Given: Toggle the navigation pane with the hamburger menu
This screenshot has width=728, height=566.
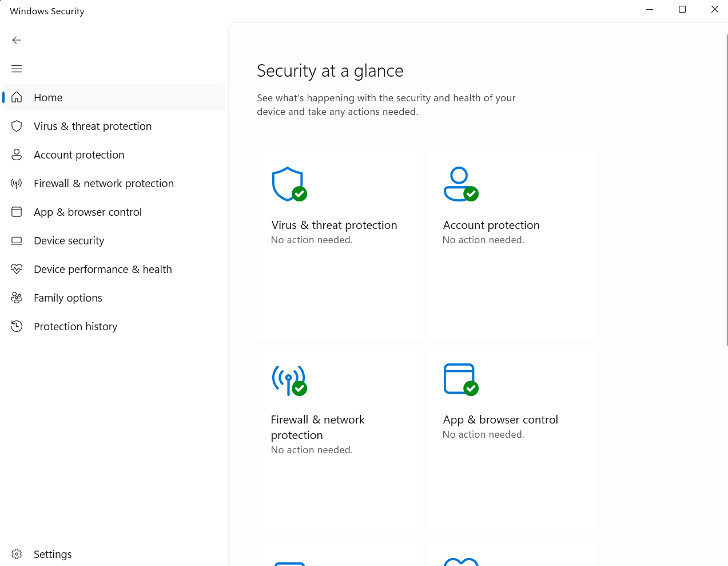Looking at the screenshot, I should [16, 68].
